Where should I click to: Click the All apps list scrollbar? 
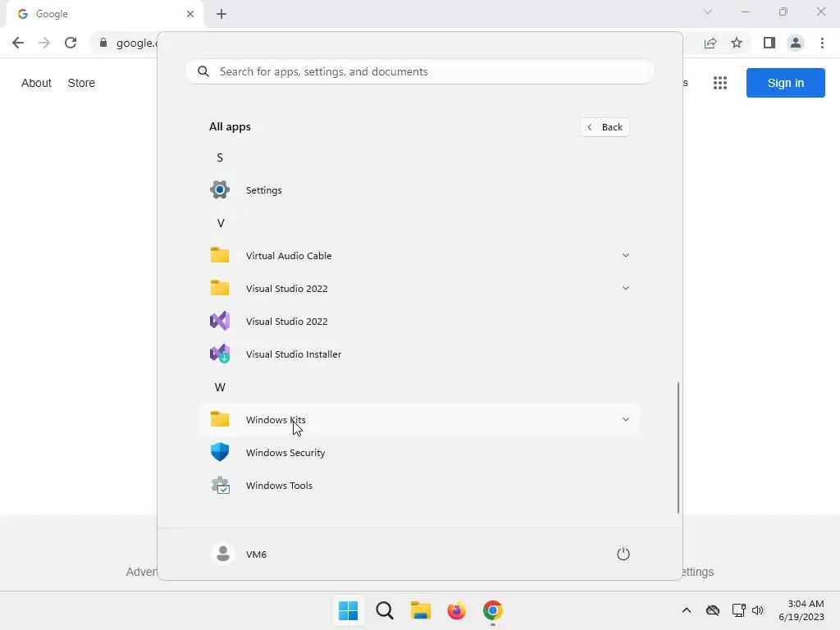678,447
